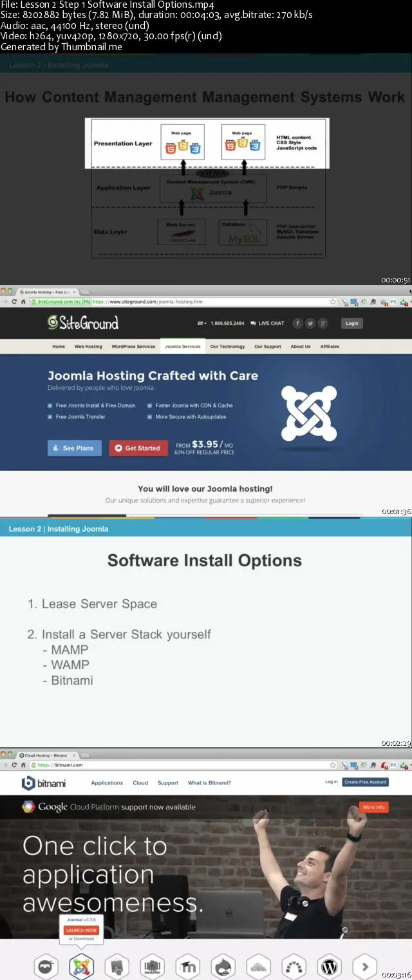Select the Moodle application hexagon icon
412x980 pixels.
187,966
